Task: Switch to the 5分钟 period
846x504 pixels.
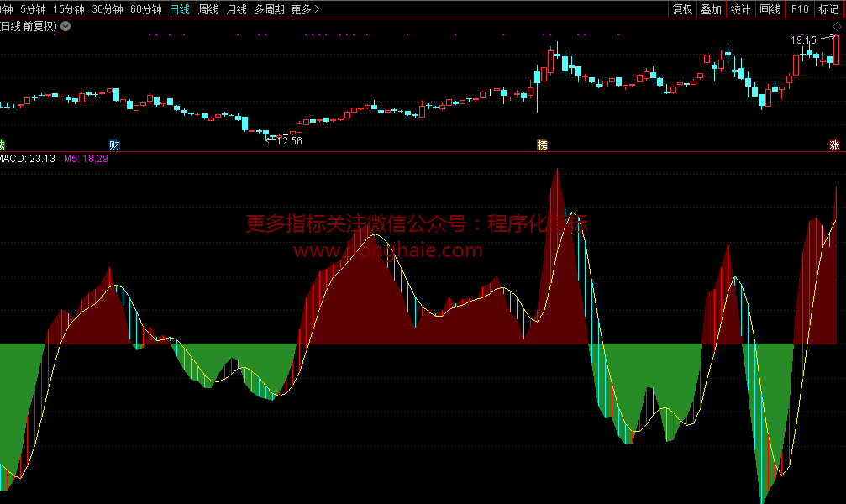Action: click(33, 9)
